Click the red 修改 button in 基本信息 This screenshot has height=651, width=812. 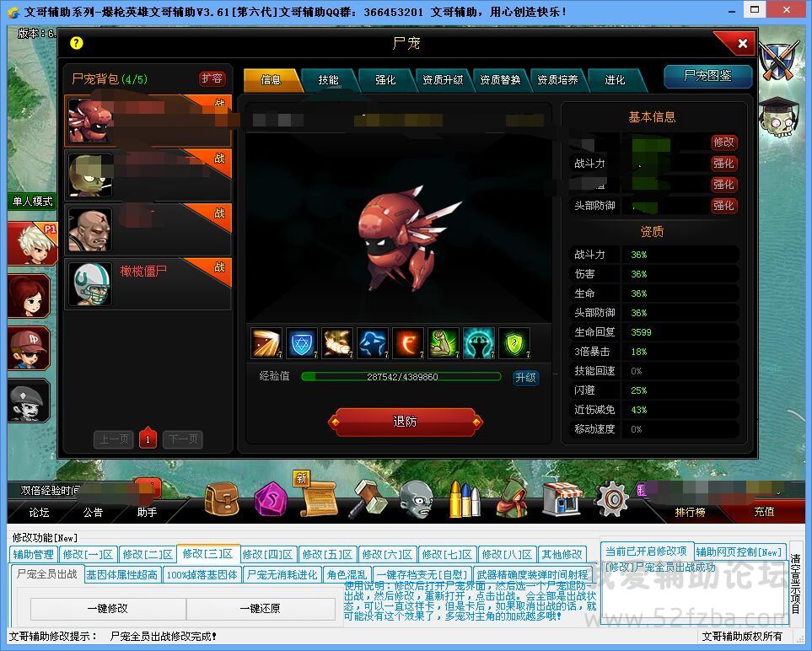tap(723, 142)
